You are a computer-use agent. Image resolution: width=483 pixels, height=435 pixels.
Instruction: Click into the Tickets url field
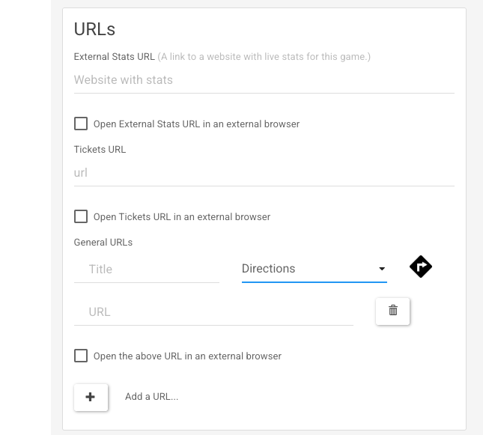click(264, 173)
